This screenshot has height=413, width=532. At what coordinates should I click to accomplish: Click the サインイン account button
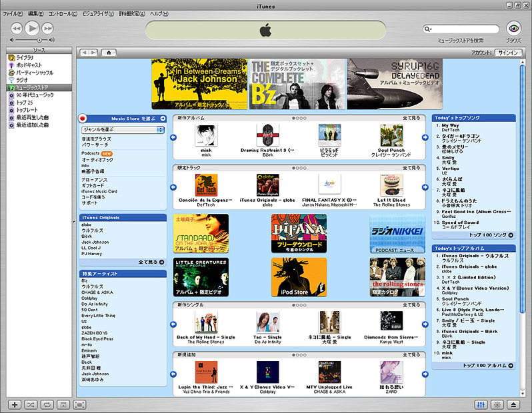(x=508, y=53)
